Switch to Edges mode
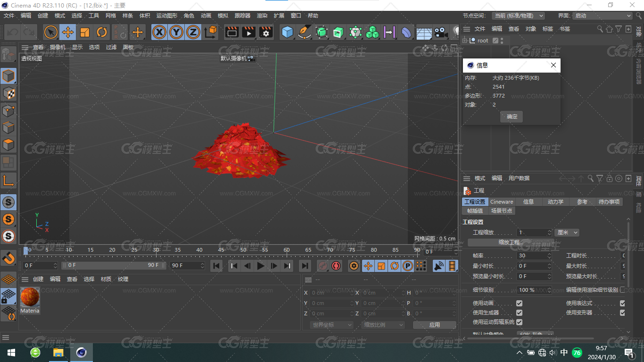 (x=8, y=128)
